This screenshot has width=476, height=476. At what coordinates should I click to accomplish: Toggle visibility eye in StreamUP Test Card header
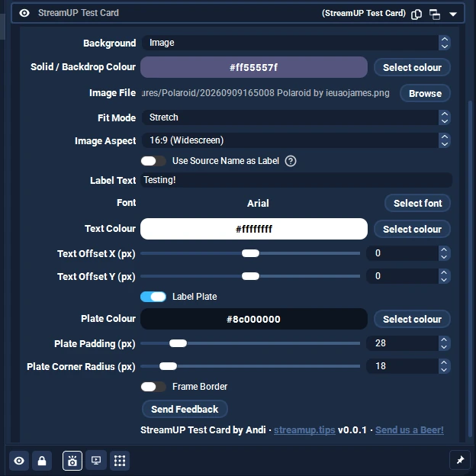24,13
